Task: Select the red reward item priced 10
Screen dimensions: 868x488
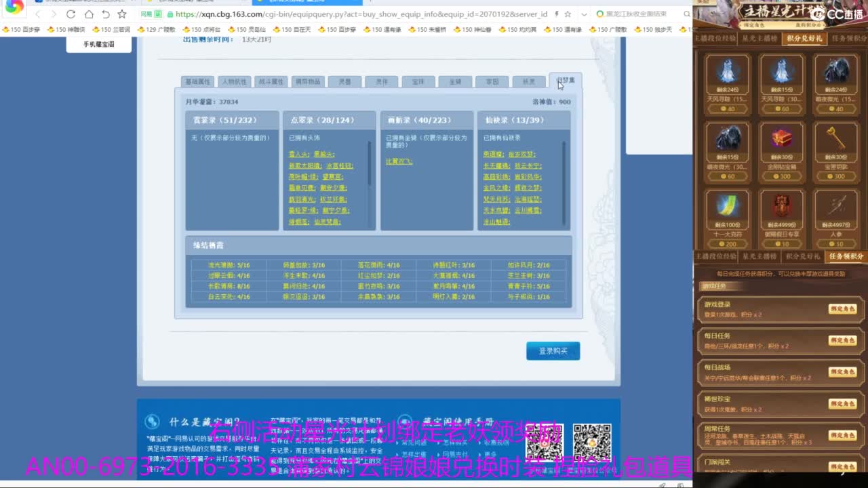Action: pyautogui.click(x=782, y=219)
